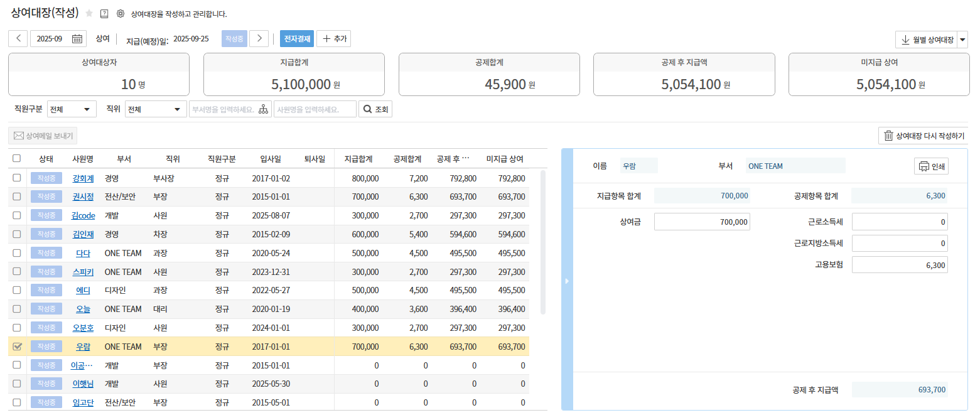Image resolution: width=980 pixels, height=420 pixels.
Task: Open the 직원구분 dropdown
Action: point(72,109)
